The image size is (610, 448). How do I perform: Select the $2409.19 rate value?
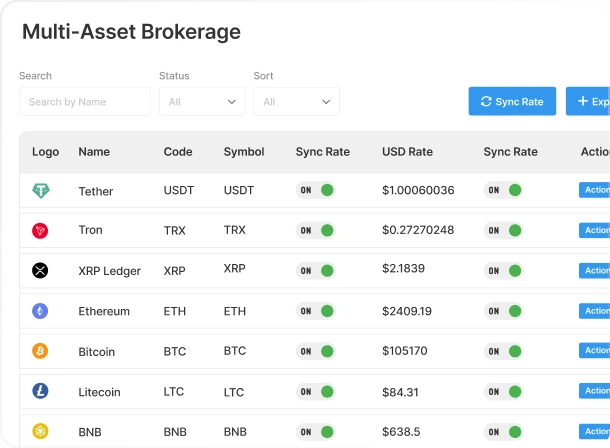click(407, 311)
